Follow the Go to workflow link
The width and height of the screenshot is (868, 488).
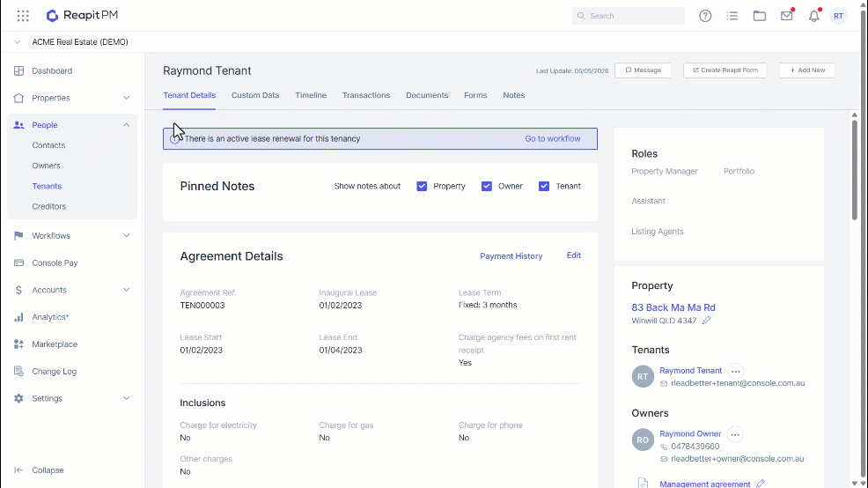click(553, 138)
